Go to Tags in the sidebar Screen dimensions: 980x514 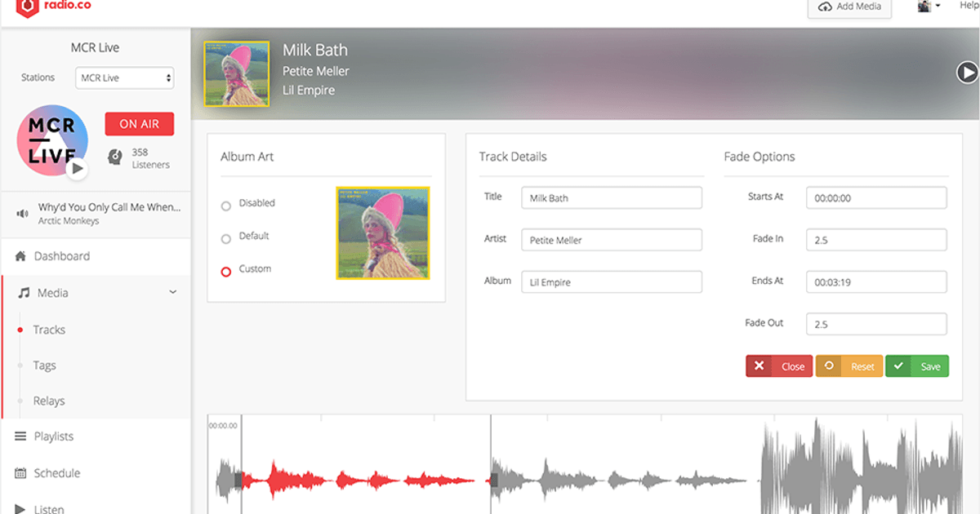coord(45,366)
